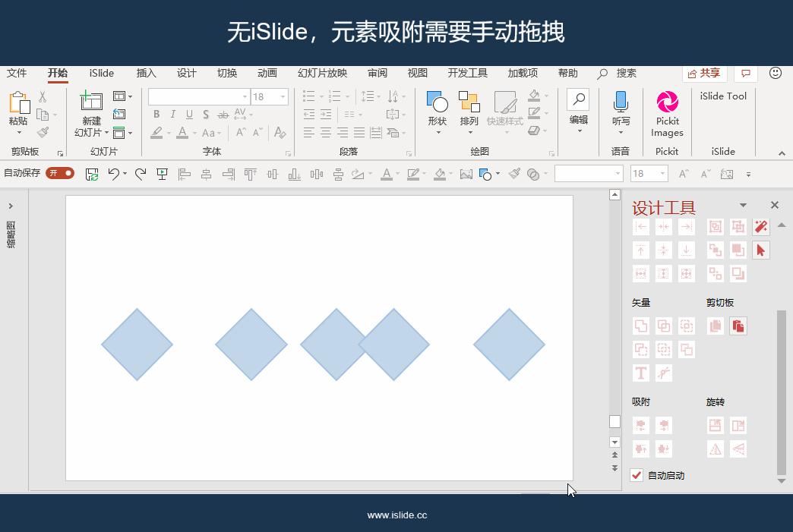Screen dimensions: 793x532
Task: Click the Undo arrow
Action: 114,175
